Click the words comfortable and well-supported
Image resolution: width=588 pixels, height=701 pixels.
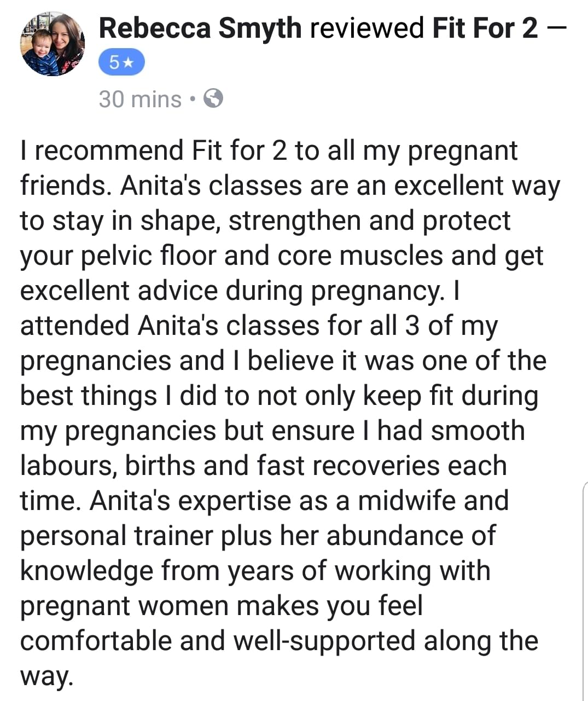(x=217, y=641)
